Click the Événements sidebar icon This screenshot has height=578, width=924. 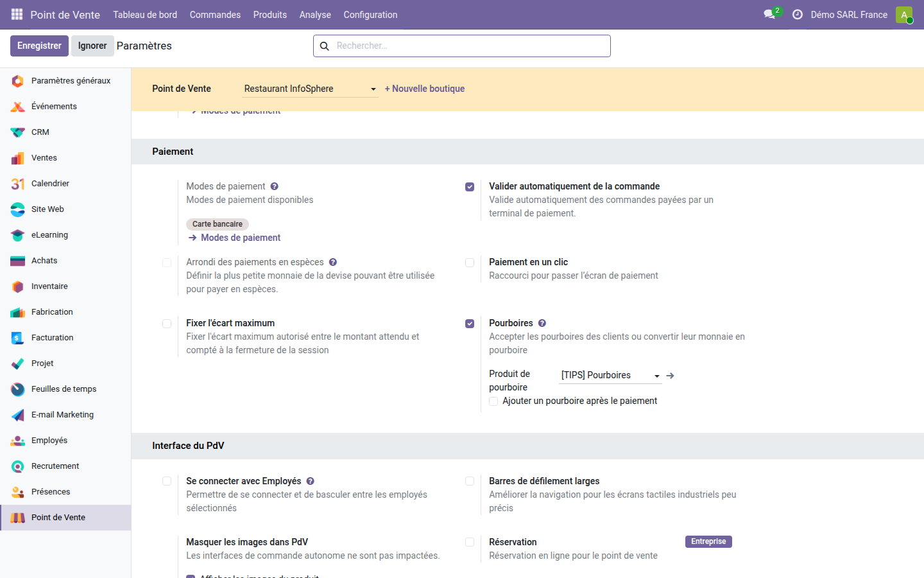(x=18, y=107)
